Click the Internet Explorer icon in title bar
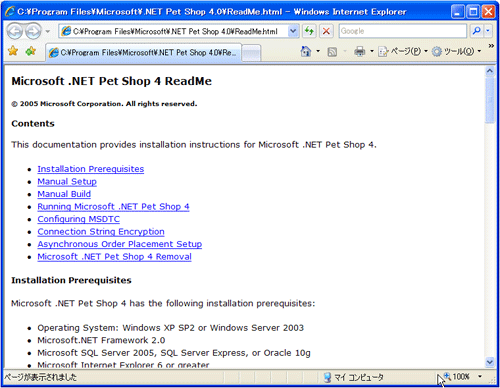Viewport: 500px width, 388px height. 10,12
